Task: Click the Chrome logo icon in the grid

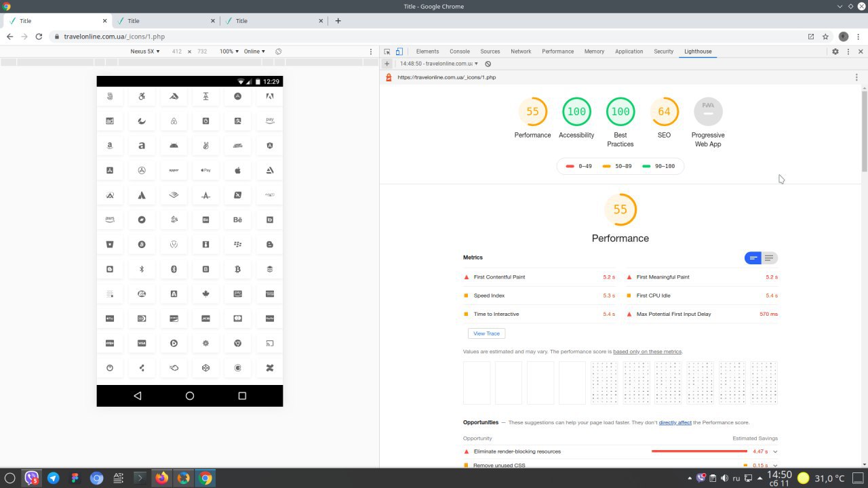Action: [x=237, y=343]
